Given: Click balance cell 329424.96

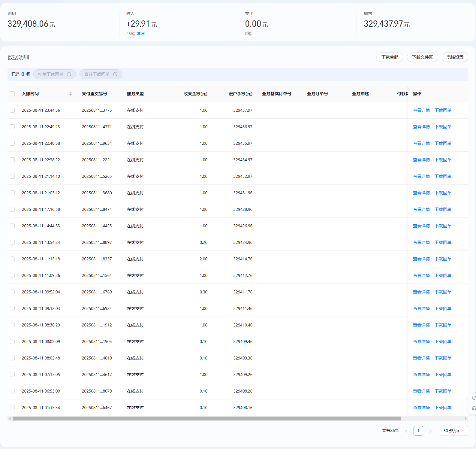Looking at the screenshot, I should pyautogui.click(x=243, y=242).
